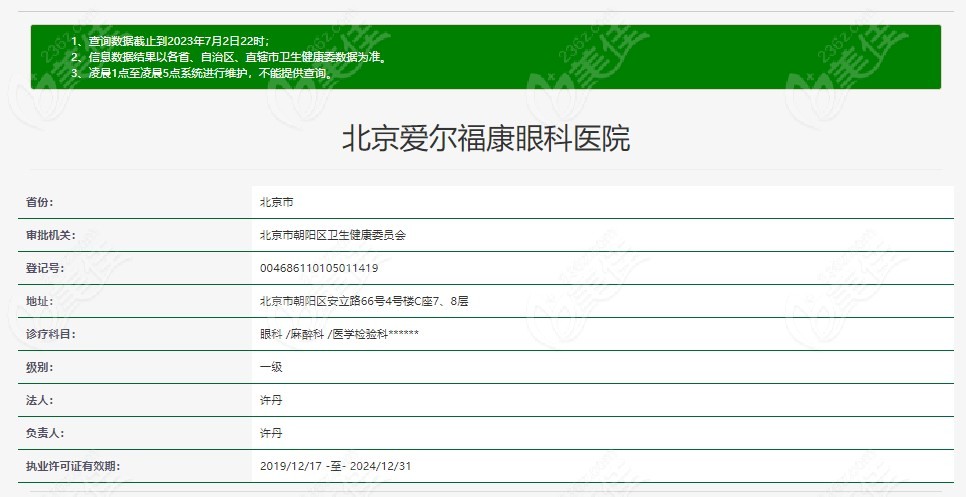Viewport: 966px width, 497px height.
Task: Click the level value 一级
Action: click(x=271, y=368)
